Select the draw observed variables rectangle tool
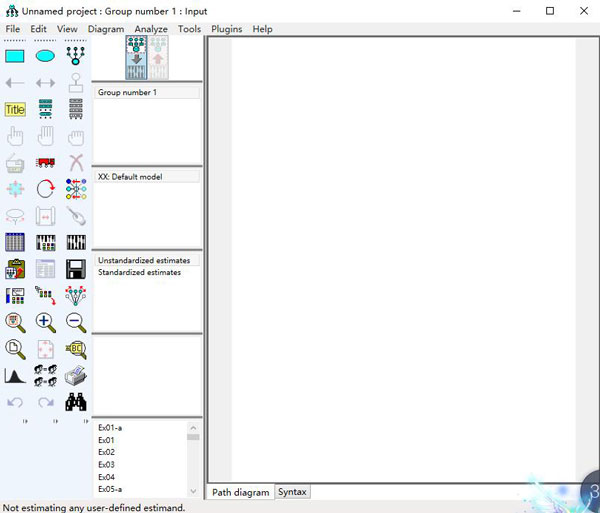600x513 pixels. [x=15, y=56]
